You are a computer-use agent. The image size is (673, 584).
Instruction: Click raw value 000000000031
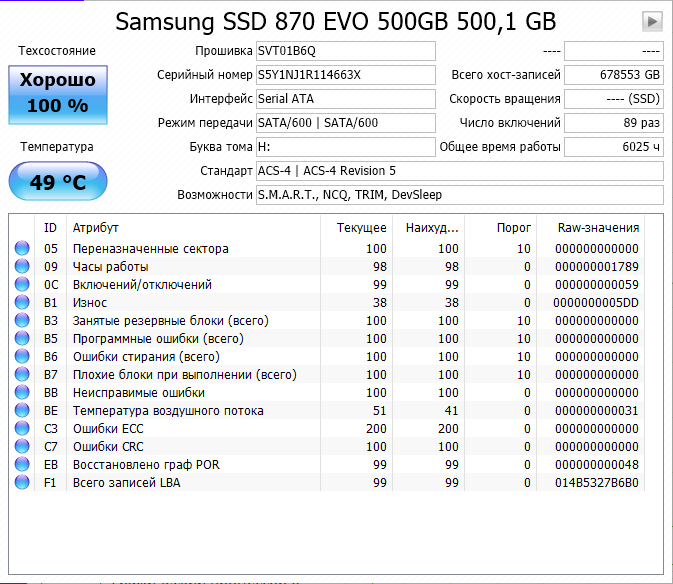[x=597, y=411]
